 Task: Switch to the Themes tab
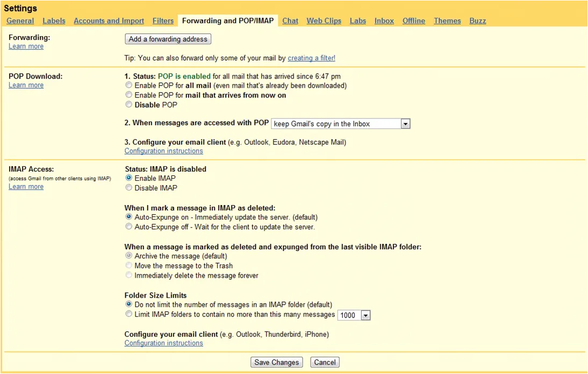tap(447, 20)
